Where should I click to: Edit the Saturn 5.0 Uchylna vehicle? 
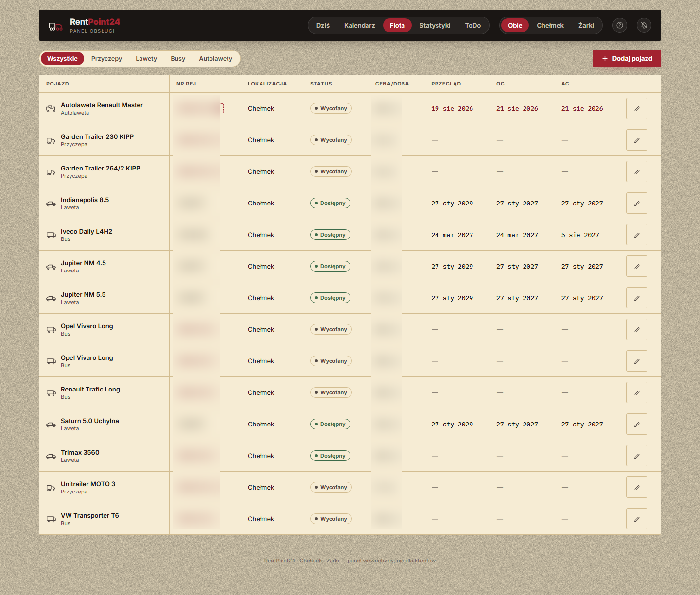[637, 424]
